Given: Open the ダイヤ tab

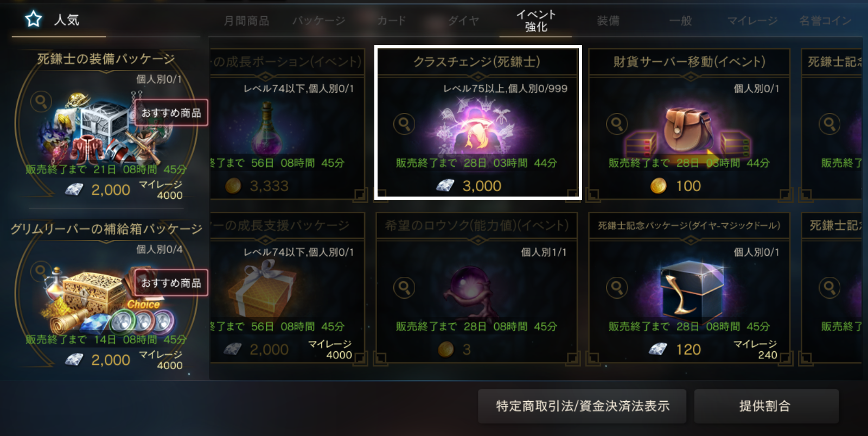Looking at the screenshot, I should tap(464, 21).
